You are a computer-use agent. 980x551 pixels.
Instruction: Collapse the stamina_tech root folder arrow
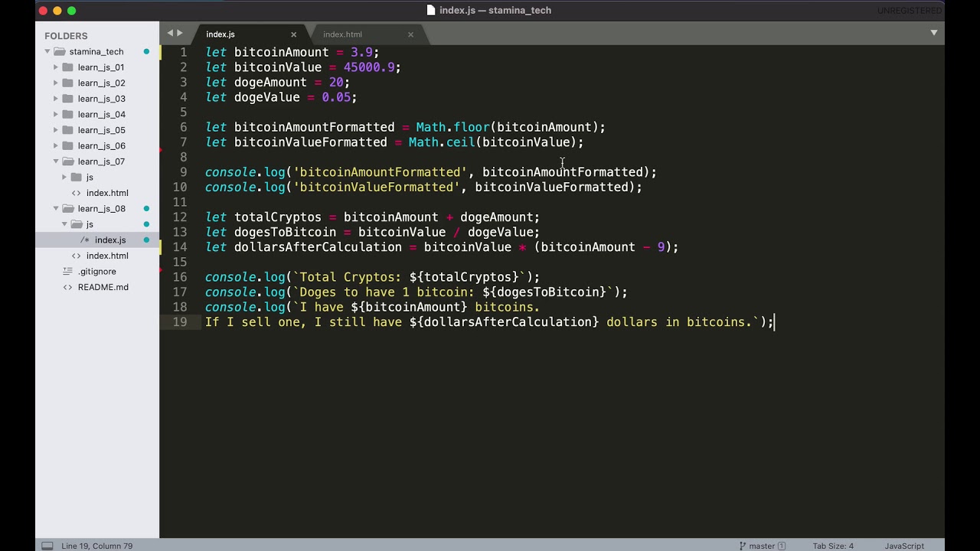[x=47, y=51]
